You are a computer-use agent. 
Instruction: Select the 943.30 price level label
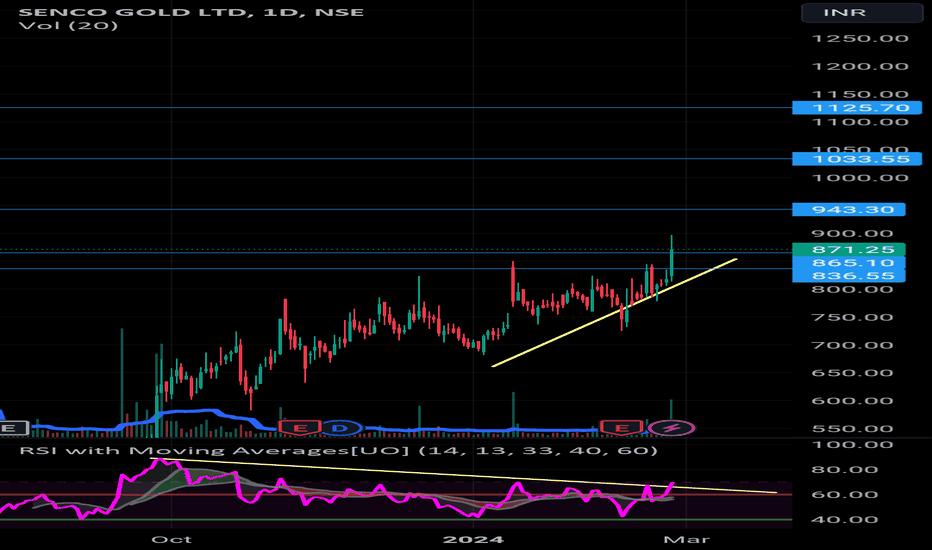(849, 209)
